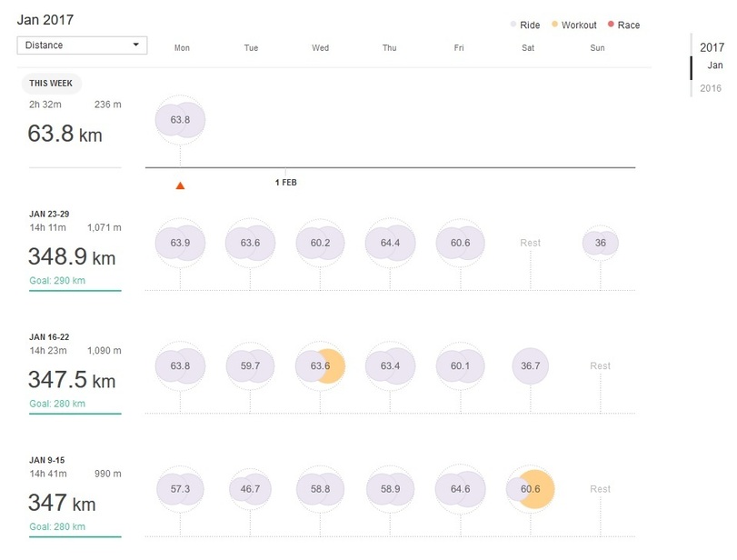Screen dimensions: 737x560
Task: Select the orange 60.6 workout bubble on Saturday
Action: [x=531, y=489]
